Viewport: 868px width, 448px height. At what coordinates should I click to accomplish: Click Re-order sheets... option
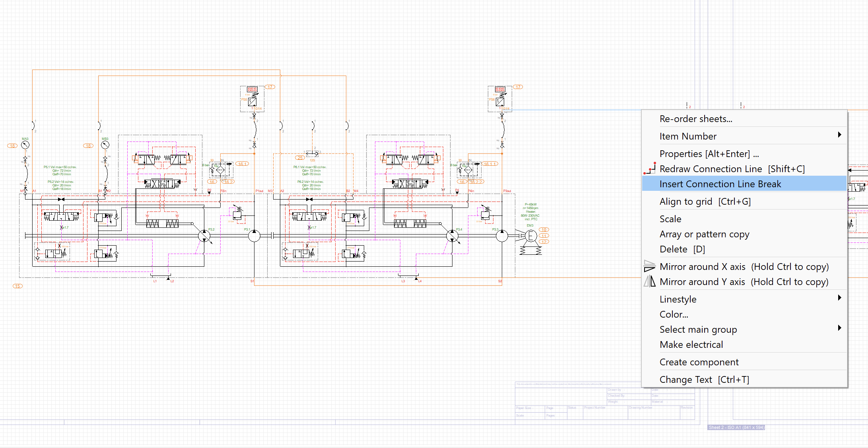(x=695, y=119)
